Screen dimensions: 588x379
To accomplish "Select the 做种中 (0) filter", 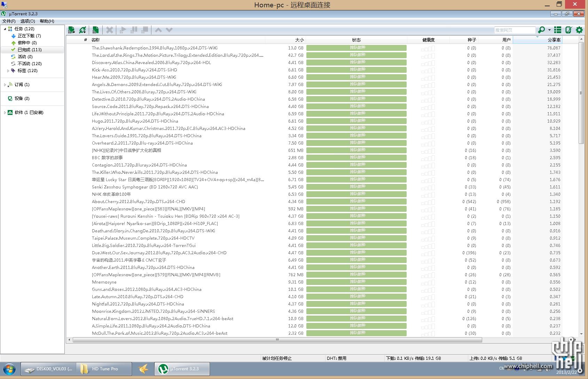I will [27, 43].
